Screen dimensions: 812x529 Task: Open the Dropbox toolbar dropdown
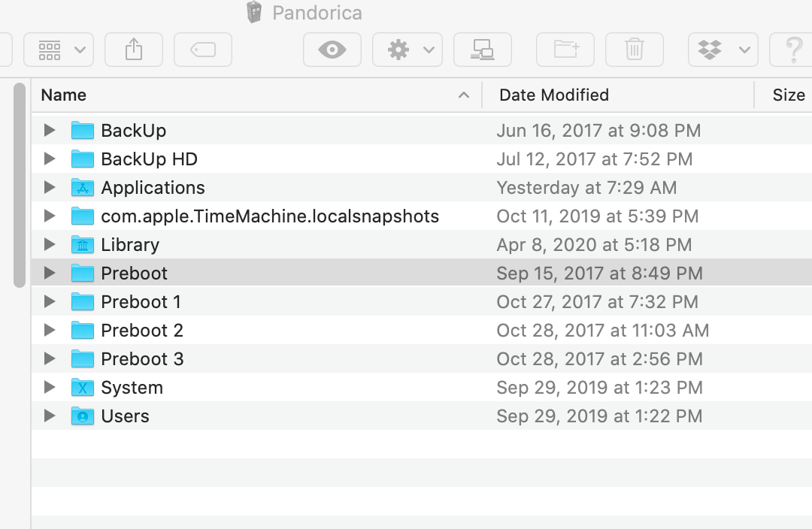pos(723,50)
